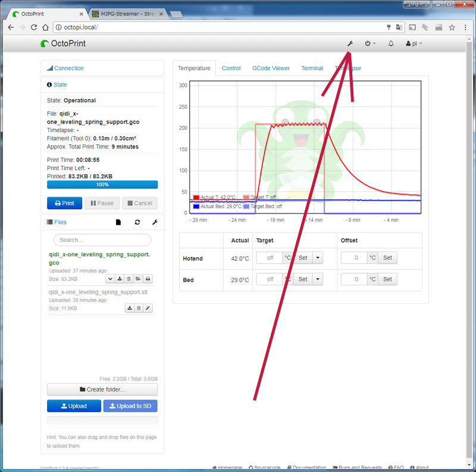Viewport: 476px width, 472px height.
Task: Open the Bed target preset dropdown
Action: coord(318,279)
